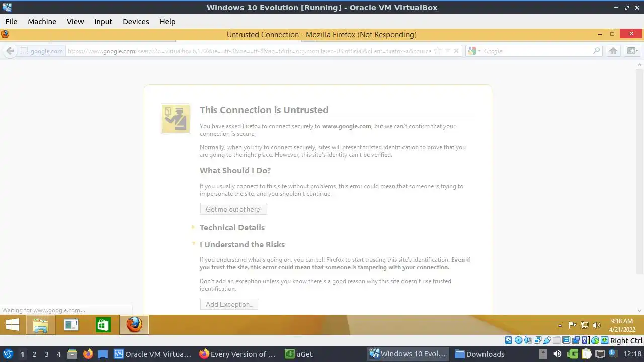Open the VirtualBox Help menu

point(167,22)
